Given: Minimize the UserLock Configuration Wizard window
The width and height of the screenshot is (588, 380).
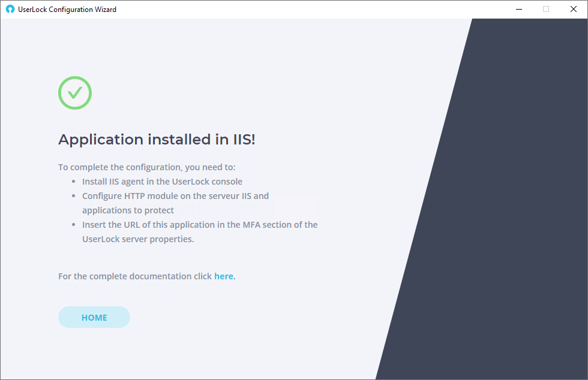Looking at the screenshot, I should tap(519, 10).
